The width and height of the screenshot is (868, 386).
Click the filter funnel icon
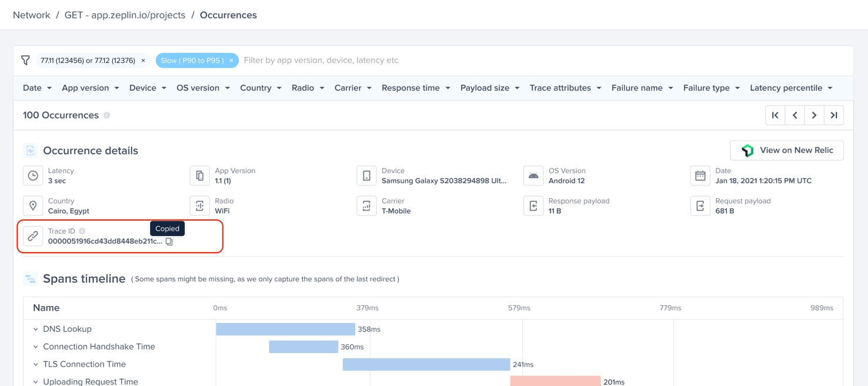click(25, 60)
